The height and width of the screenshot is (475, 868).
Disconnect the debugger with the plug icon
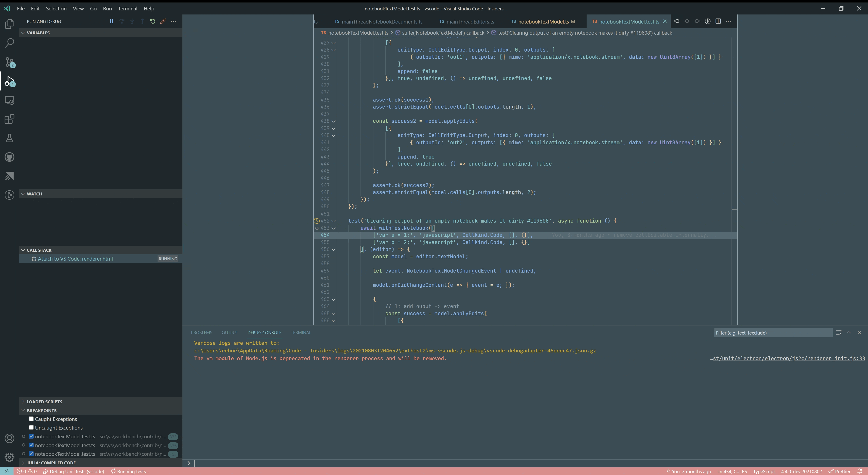163,21
